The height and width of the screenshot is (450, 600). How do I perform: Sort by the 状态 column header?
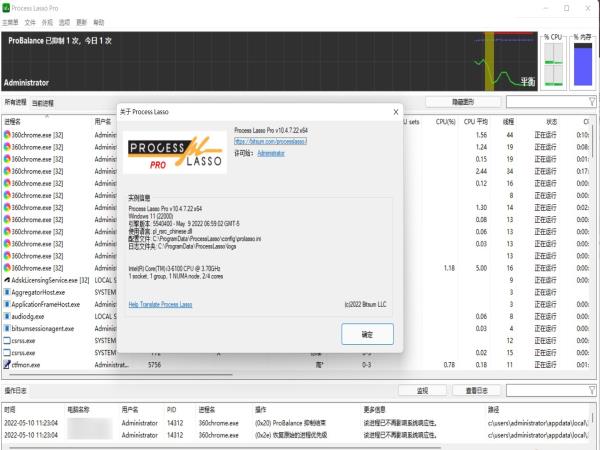coord(551,122)
